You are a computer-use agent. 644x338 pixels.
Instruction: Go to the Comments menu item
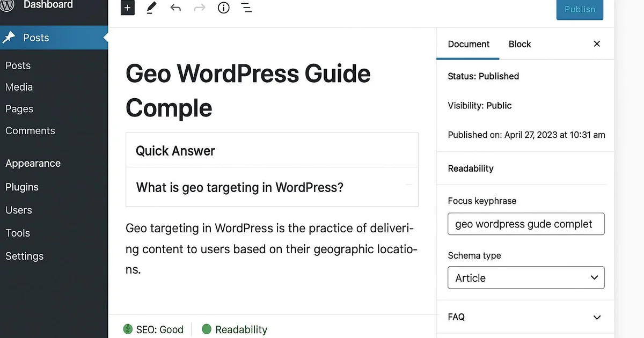30,131
